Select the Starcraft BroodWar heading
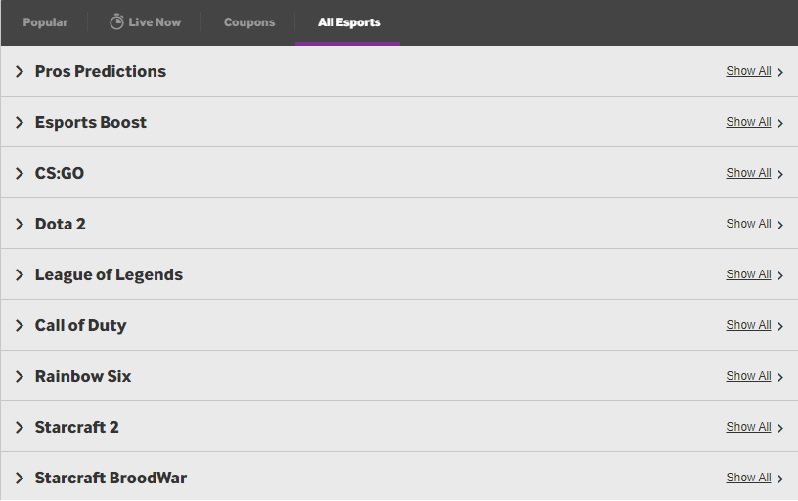 click(111, 478)
